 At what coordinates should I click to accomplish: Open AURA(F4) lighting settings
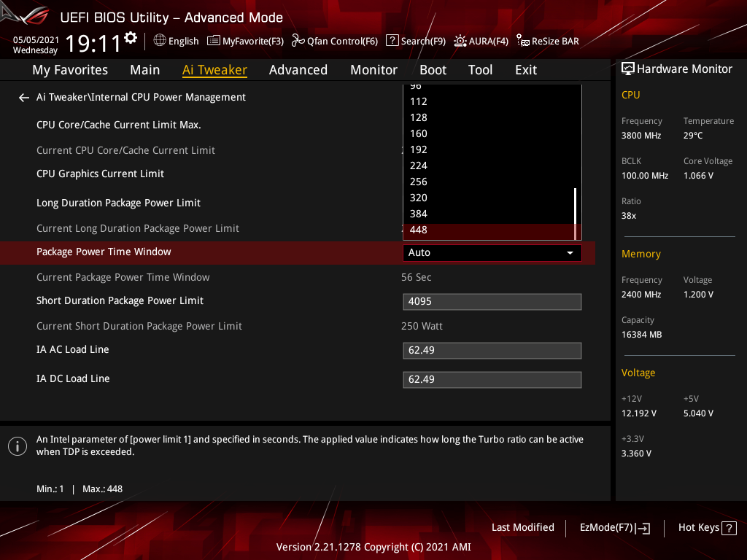[481, 41]
